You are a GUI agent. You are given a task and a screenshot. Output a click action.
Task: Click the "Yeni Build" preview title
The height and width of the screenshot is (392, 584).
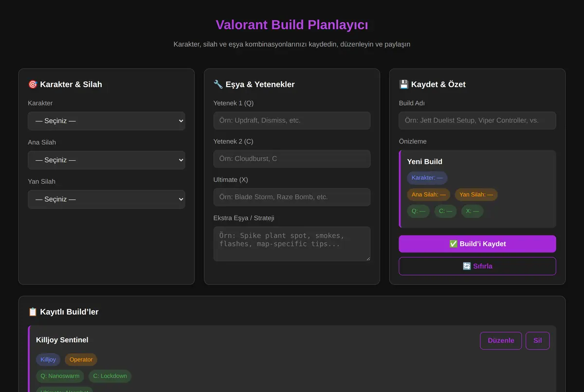point(425,161)
